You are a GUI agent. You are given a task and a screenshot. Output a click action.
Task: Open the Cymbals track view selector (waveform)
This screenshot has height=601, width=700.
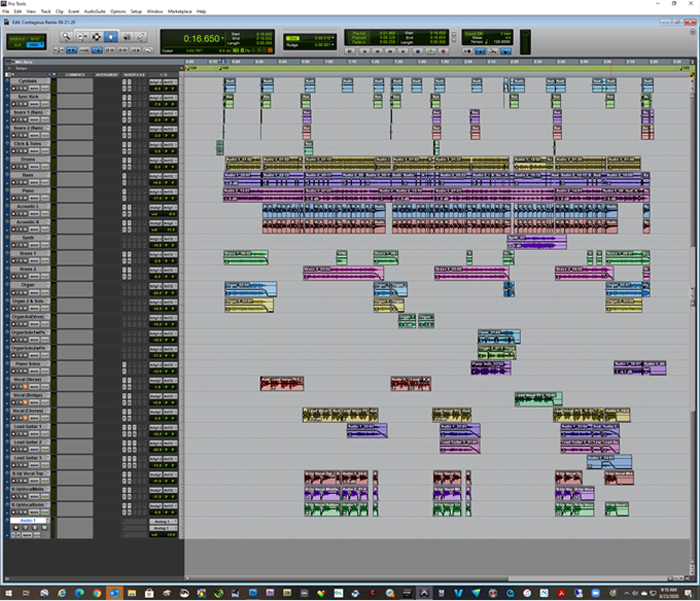[x=34, y=87]
